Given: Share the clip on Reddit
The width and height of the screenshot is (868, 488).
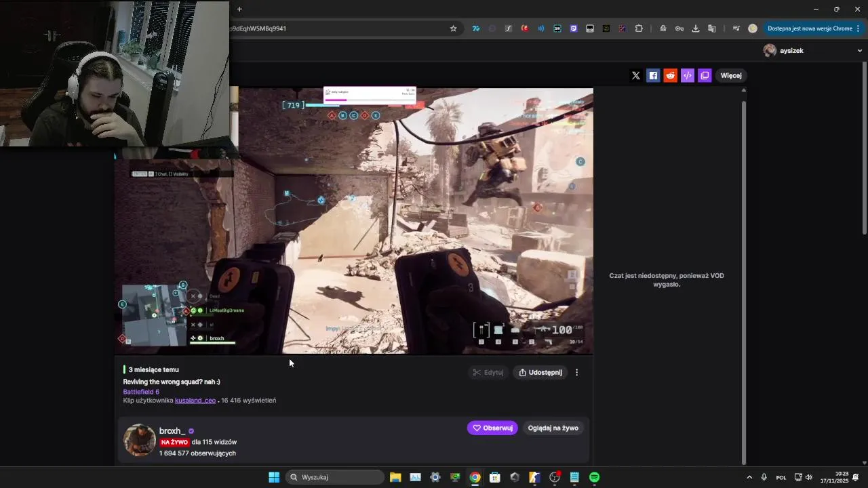Looking at the screenshot, I should [x=670, y=75].
